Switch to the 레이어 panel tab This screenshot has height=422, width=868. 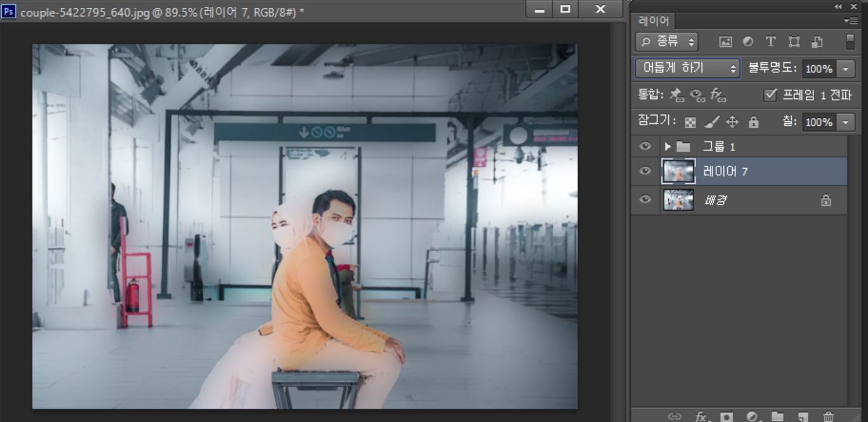654,21
